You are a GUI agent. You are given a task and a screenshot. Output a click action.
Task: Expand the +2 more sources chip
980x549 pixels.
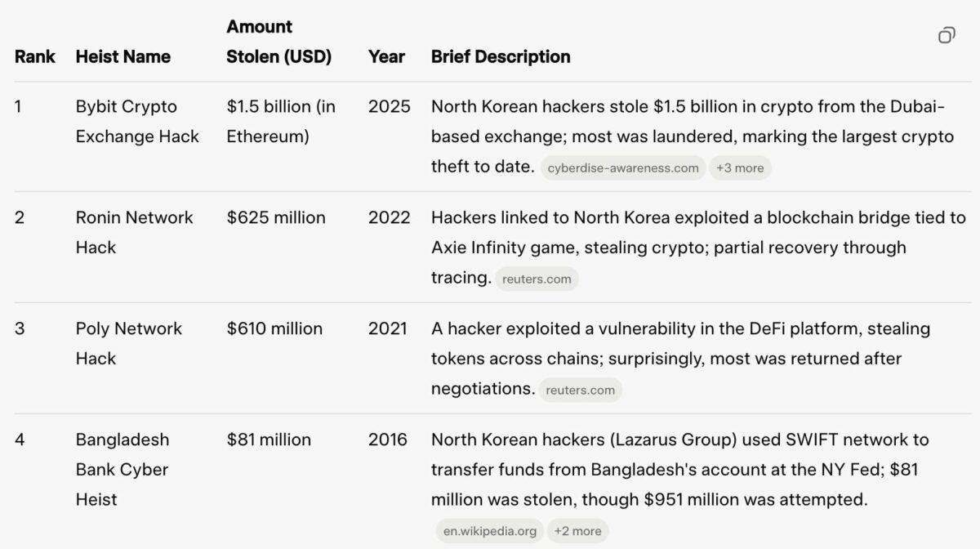[x=577, y=531]
